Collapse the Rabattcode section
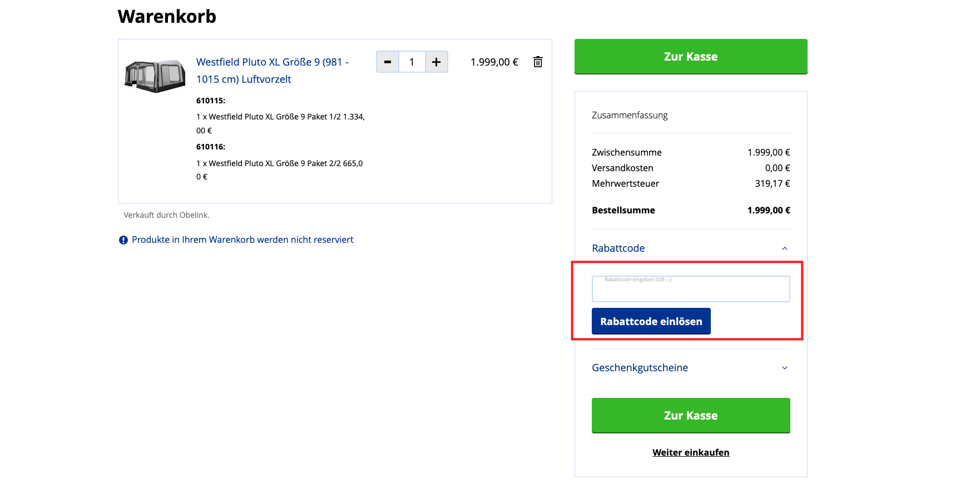Image resolution: width=980 pixels, height=499 pixels. (691, 248)
